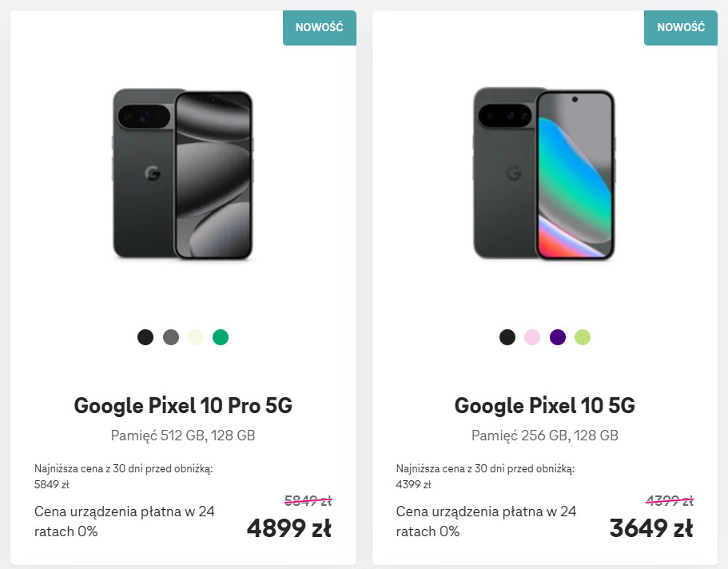Select black color for Pixel 10 Pro
The image size is (728, 569).
pos(145,337)
